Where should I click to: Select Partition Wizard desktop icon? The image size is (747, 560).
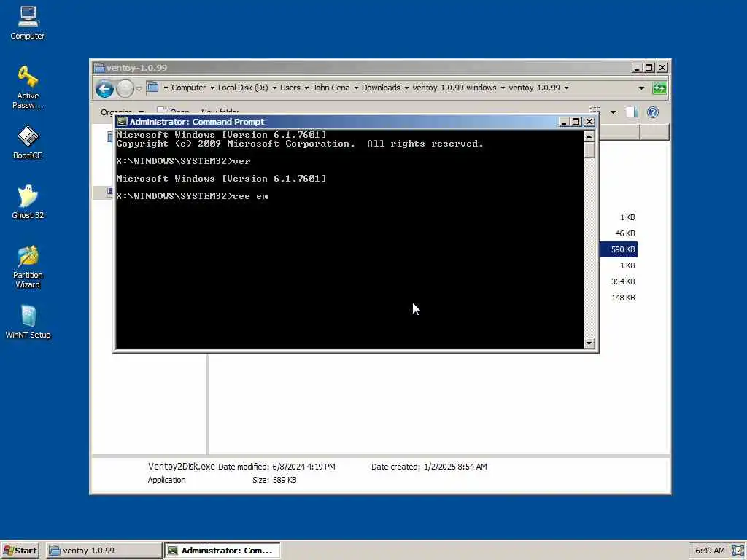point(28,267)
